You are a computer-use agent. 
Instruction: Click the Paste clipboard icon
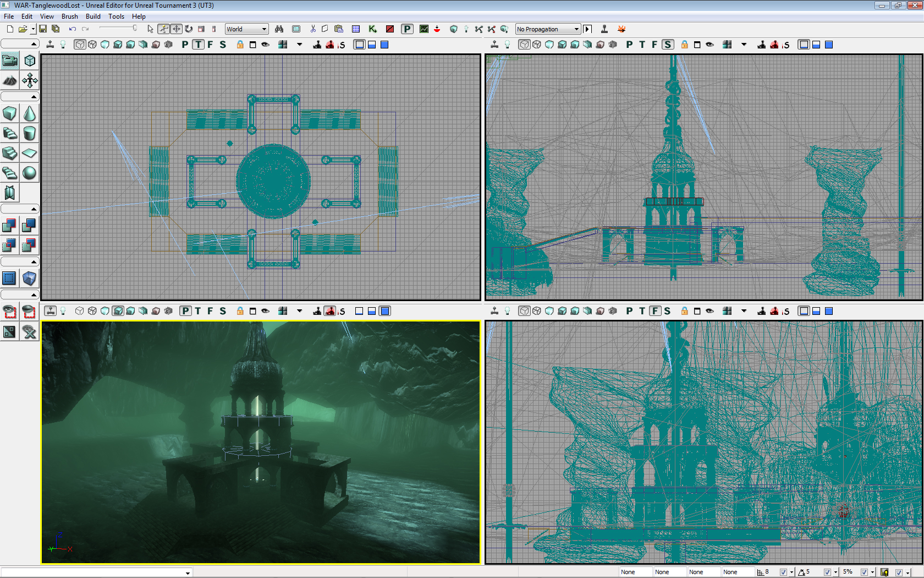[x=338, y=29]
